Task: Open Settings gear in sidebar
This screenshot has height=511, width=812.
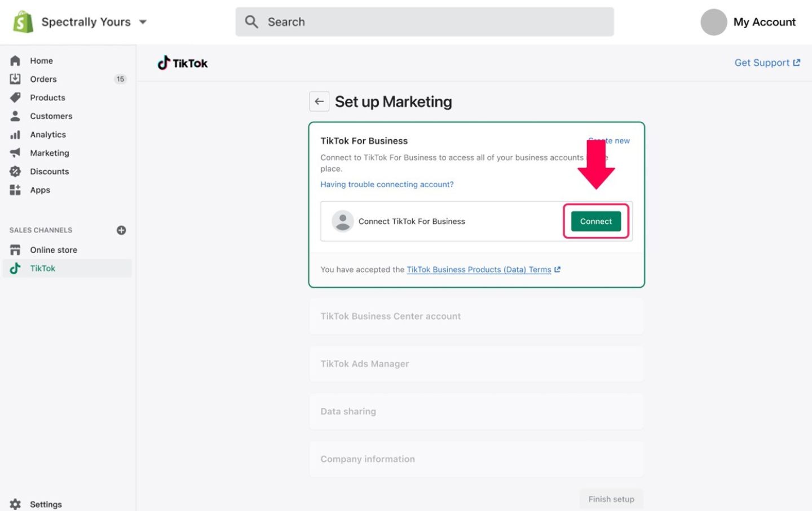Action: (15, 504)
